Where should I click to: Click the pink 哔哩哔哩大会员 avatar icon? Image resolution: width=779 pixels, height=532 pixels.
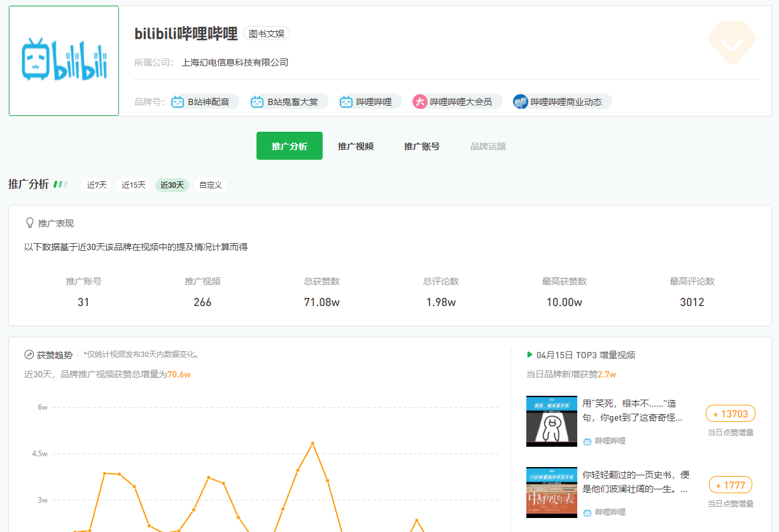420,101
